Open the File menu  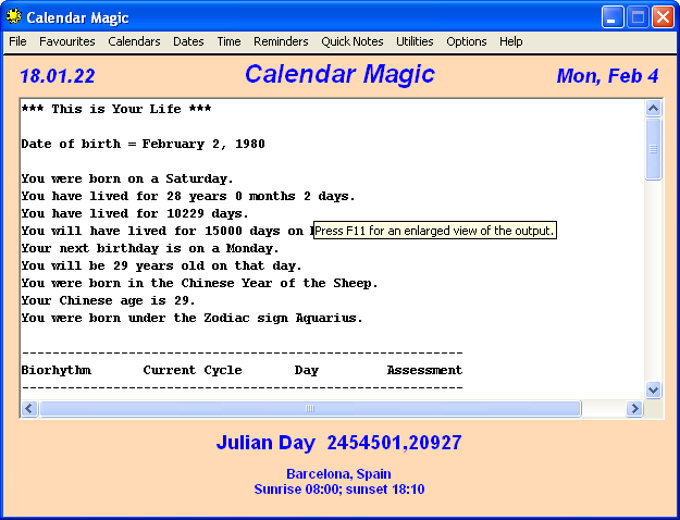[x=18, y=42]
